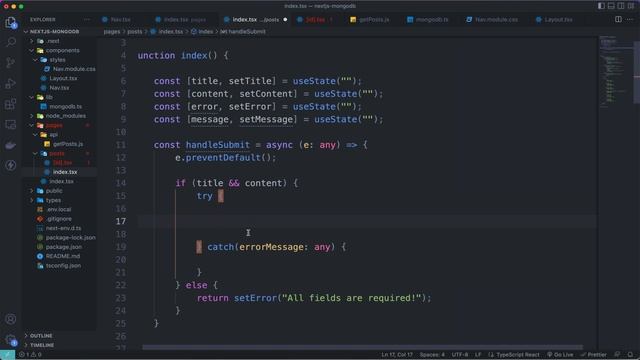Image resolution: width=640 pixels, height=360 pixels.
Task: Open getPosts.js in the explorer tree
Action: tap(68, 144)
